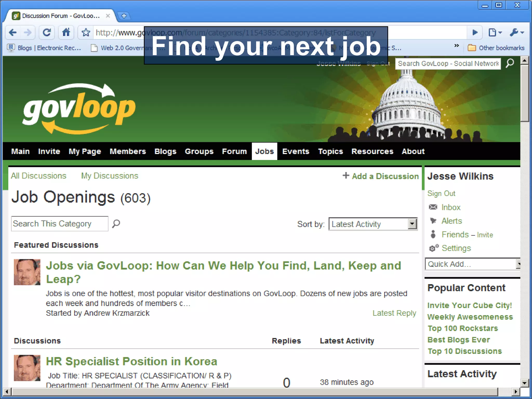Click the Alerts link
This screenshot has width=532, height=399.
point(452,221)
